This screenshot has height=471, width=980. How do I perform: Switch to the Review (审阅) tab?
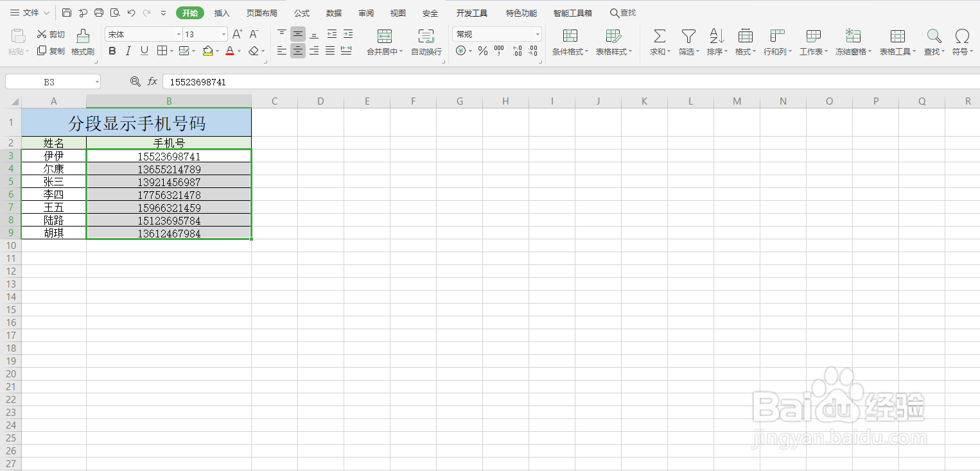point(366,13)
